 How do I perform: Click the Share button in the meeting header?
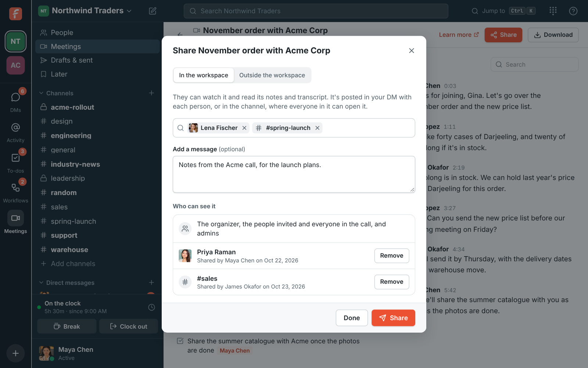coord(503,35)
